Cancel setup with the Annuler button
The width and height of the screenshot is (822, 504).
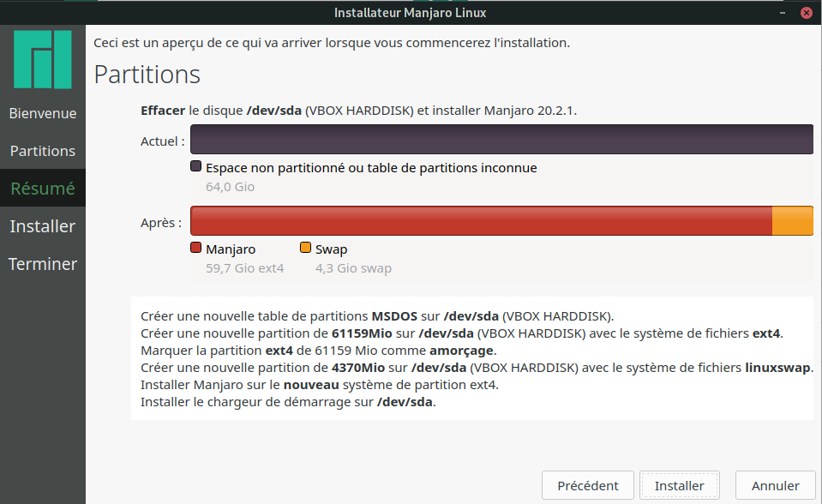(776, 486)
